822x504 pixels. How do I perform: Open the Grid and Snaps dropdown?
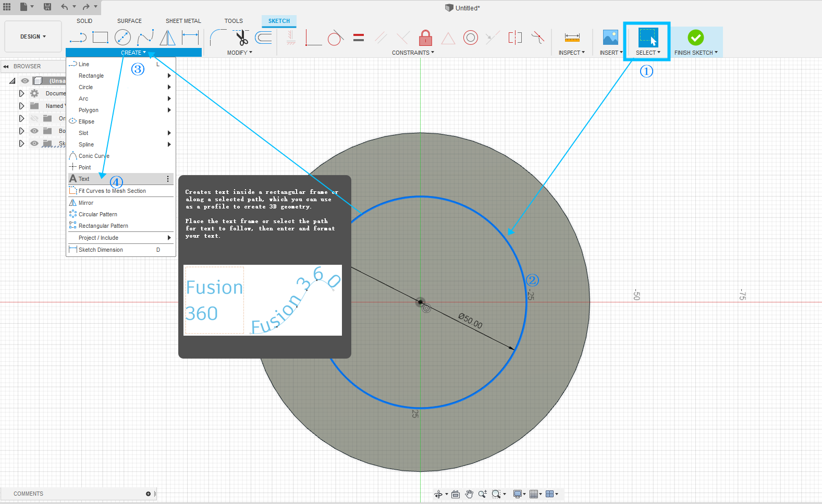[x=535, y=494]
